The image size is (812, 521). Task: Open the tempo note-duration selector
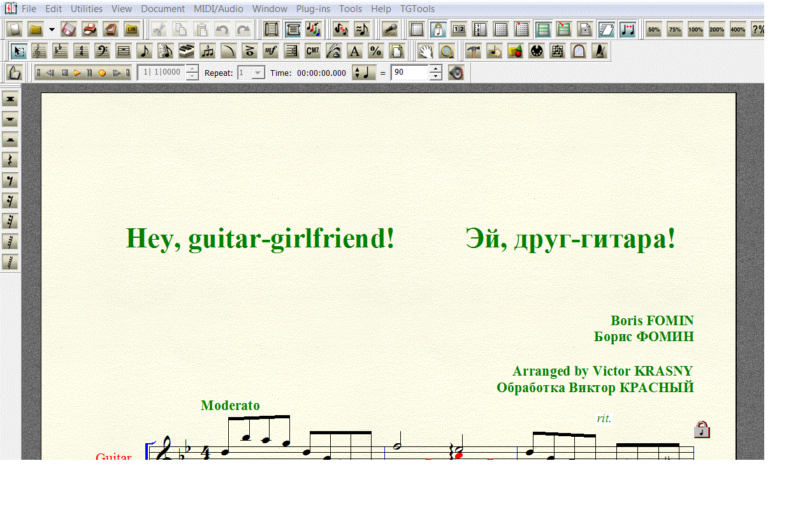click(x=364, y=73)
